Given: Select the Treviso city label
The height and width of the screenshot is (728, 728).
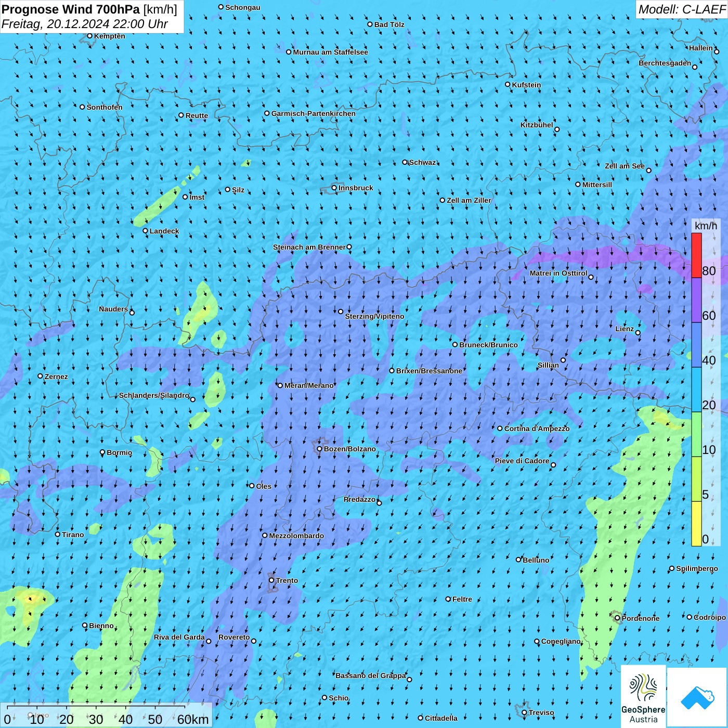Looking at the screenshot, I should (x=541, y=712).
